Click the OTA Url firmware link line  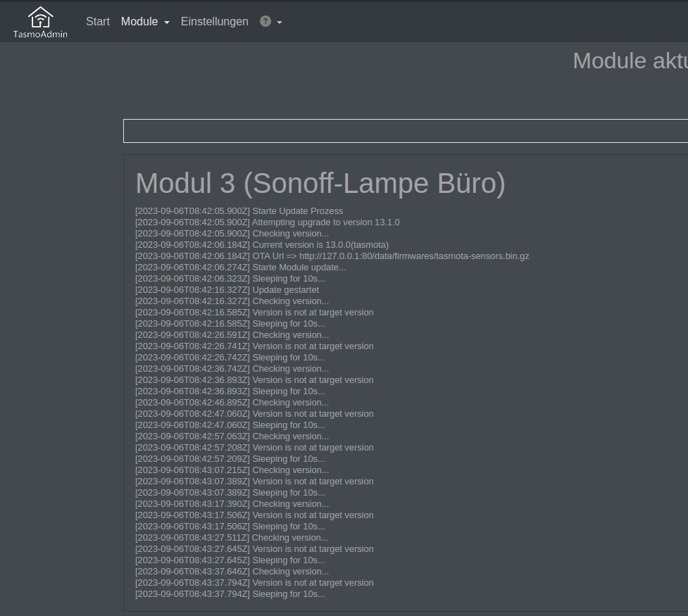point(332,256)
